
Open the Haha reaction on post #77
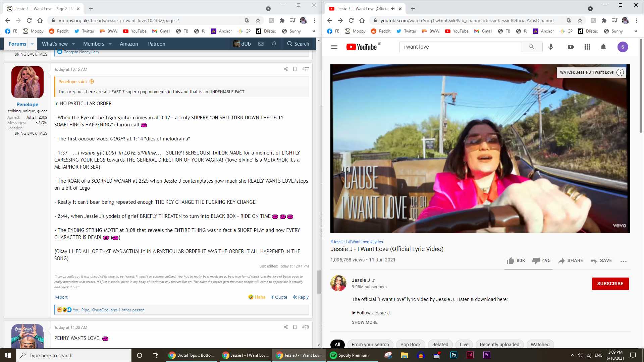point(257,297)
